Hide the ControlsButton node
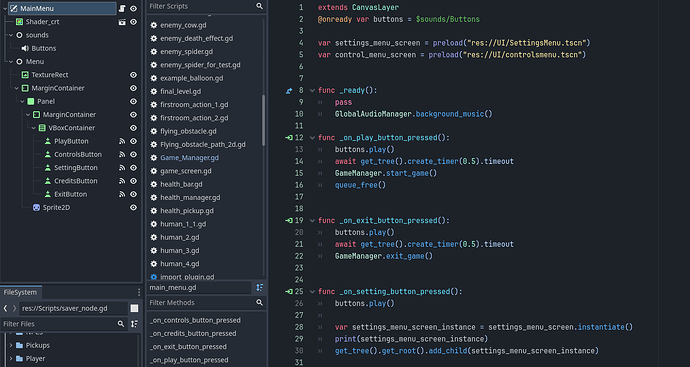 click(133, 154)
